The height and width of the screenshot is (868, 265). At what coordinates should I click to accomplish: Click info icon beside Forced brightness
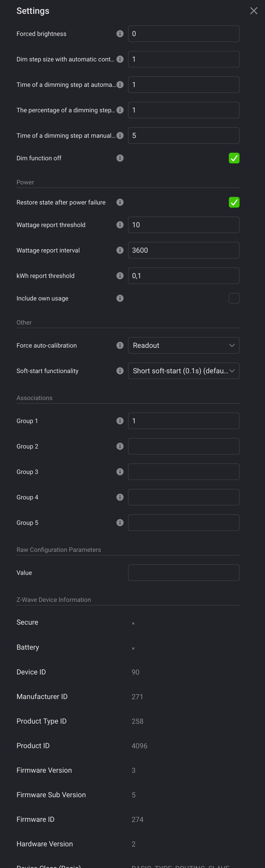tap(120, 34)
